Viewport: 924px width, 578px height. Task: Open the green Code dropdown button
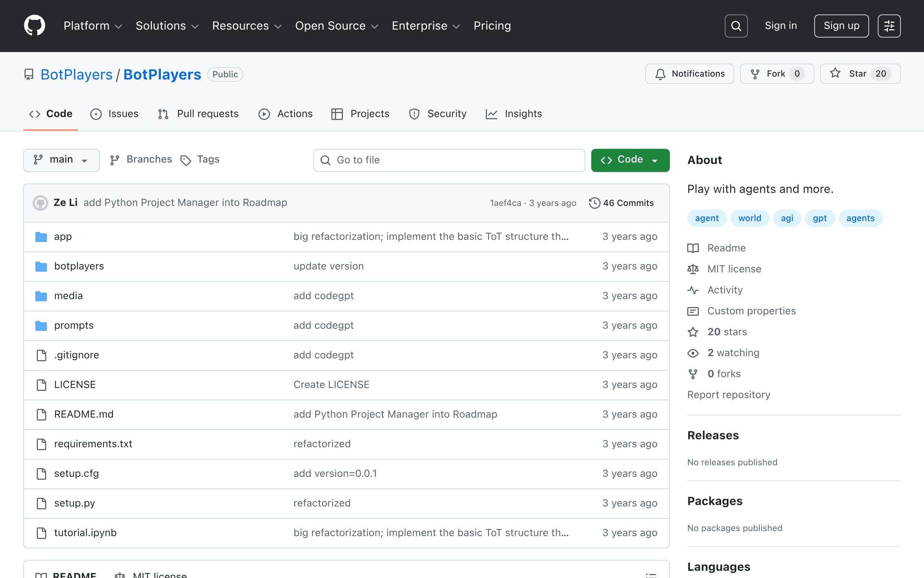click(630, 160)
